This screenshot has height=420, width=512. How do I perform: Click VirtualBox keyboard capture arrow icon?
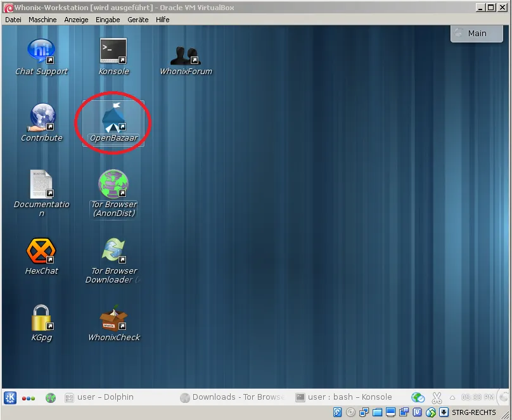[x=444, y=412]
